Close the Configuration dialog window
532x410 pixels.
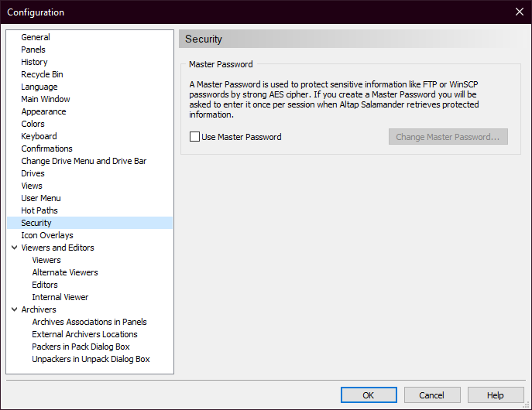[519, 12]
